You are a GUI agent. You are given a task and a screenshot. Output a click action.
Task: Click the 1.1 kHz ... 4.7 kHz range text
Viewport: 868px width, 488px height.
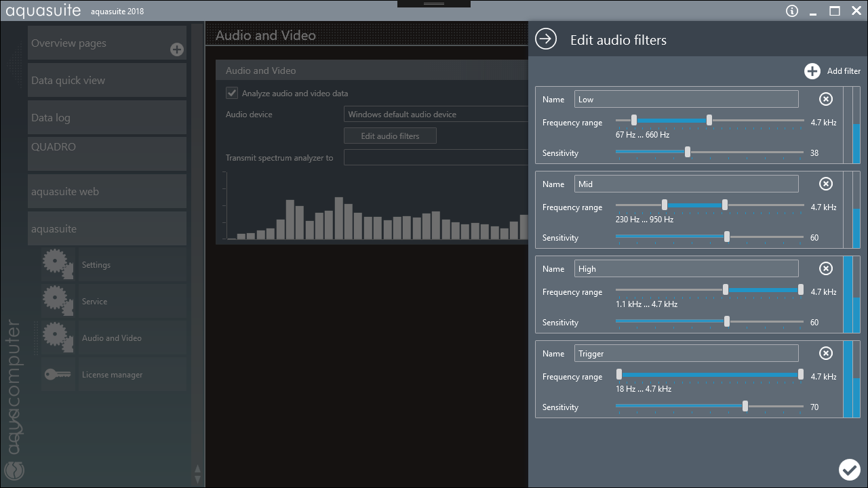[x=646, y=304]
